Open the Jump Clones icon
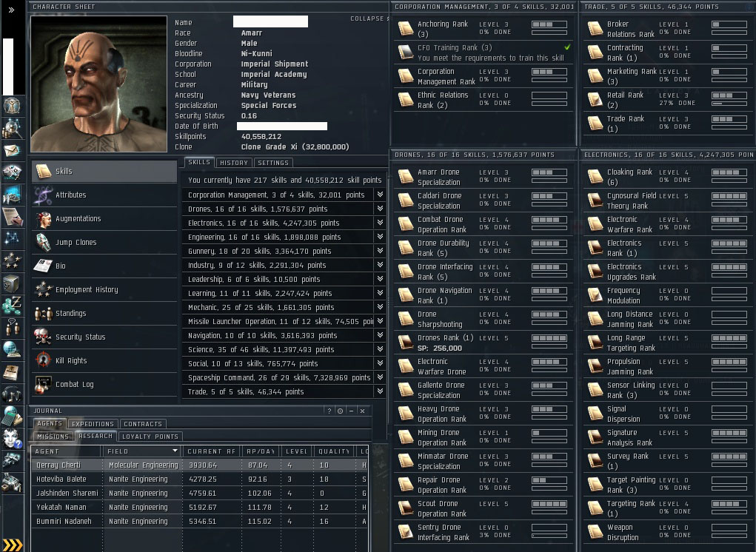The image size is (756, 552). point(44,242)
